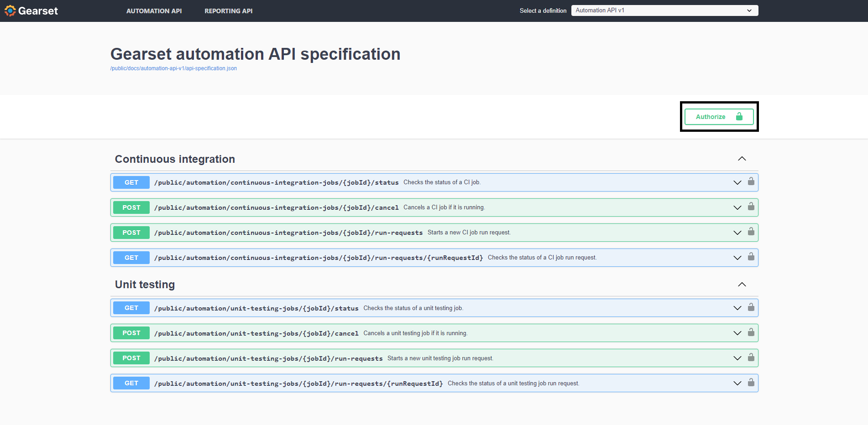868x425 pixels.
Task: Open the Automation API v1 definition dropdown
Action: pos(664,10)
